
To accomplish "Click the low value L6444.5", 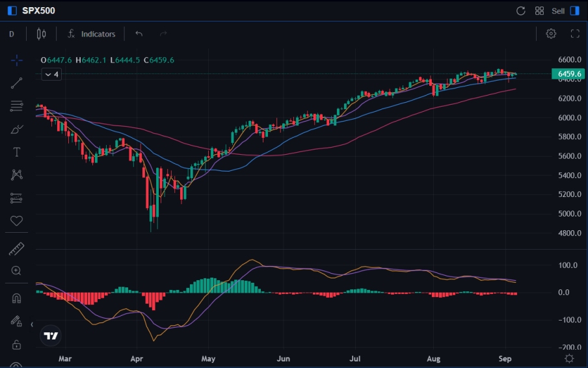I will pyautogui.click(x=125, y=60).
